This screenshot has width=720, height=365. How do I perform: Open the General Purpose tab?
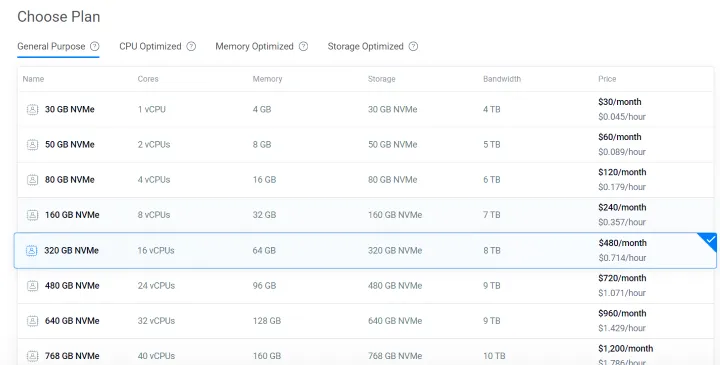click(x=51, y=46)
